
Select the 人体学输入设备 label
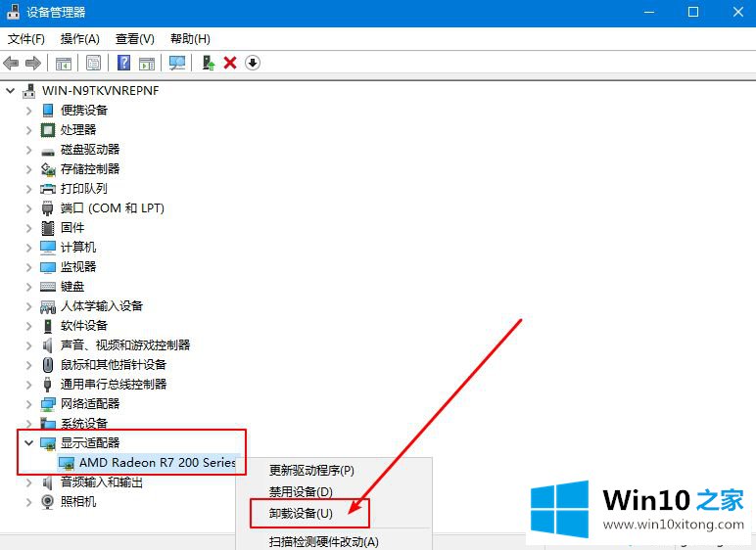102,306
